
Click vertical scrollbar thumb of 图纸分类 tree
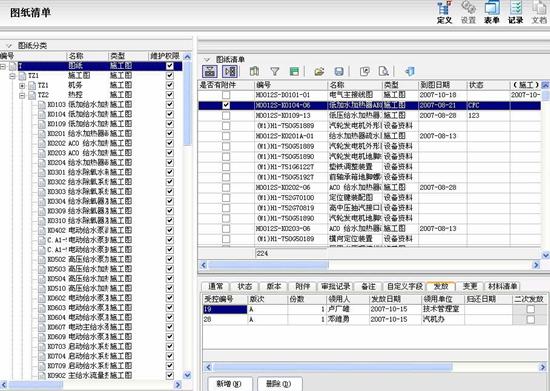click(x=188, y=103)
